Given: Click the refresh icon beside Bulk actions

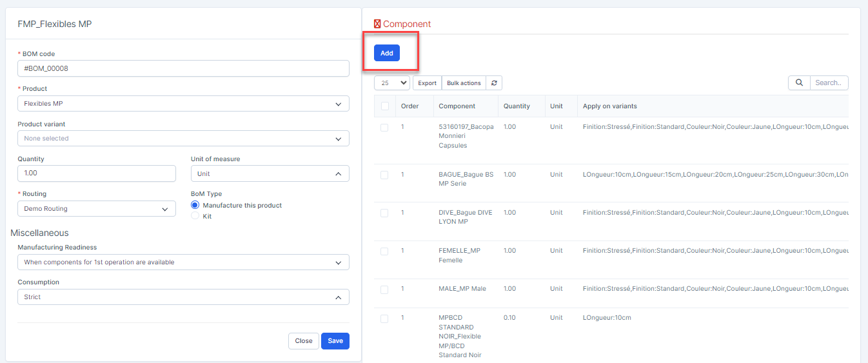Looking at the screenshot, I should coord(494,83).
